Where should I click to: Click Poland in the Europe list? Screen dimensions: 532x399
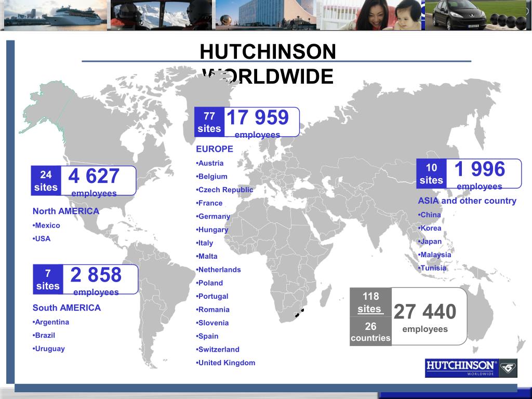[209, 283]
